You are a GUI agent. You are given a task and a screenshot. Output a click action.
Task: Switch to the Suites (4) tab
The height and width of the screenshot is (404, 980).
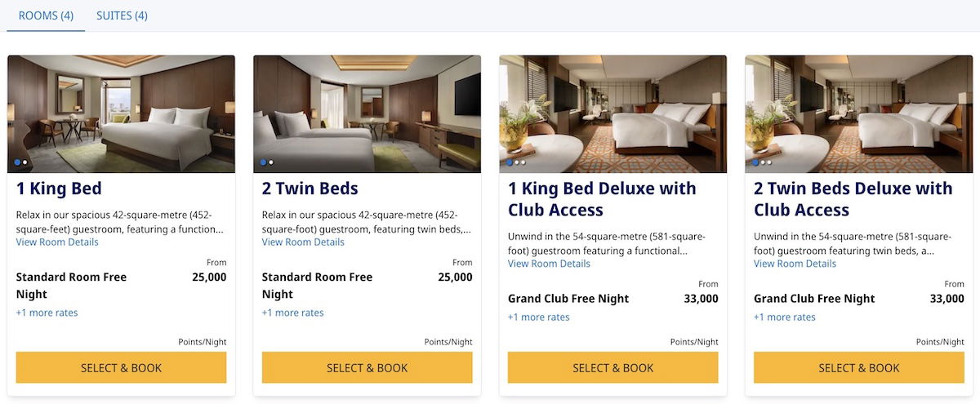(122, 16)
